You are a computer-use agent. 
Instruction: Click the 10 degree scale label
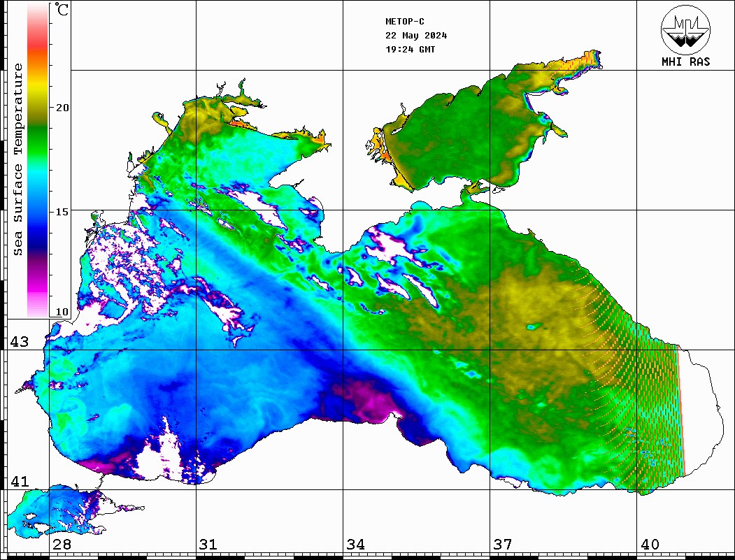62,312
